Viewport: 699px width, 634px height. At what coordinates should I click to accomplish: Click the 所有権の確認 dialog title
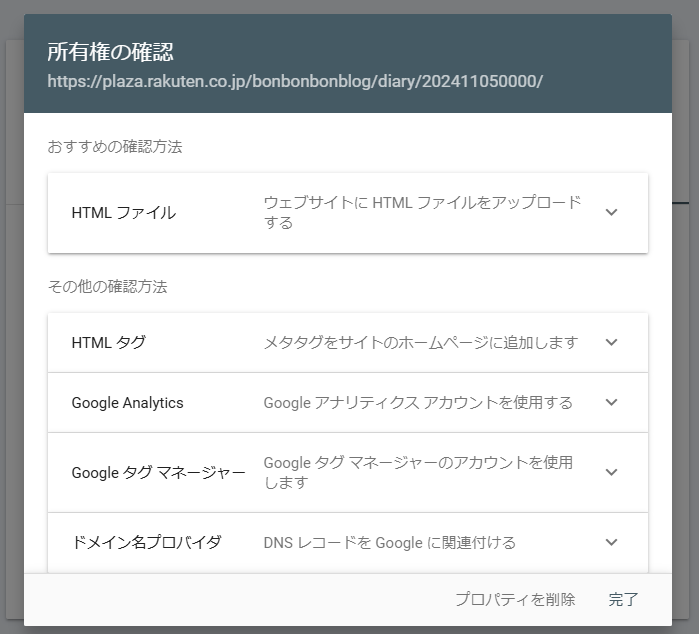coord(111,52)
